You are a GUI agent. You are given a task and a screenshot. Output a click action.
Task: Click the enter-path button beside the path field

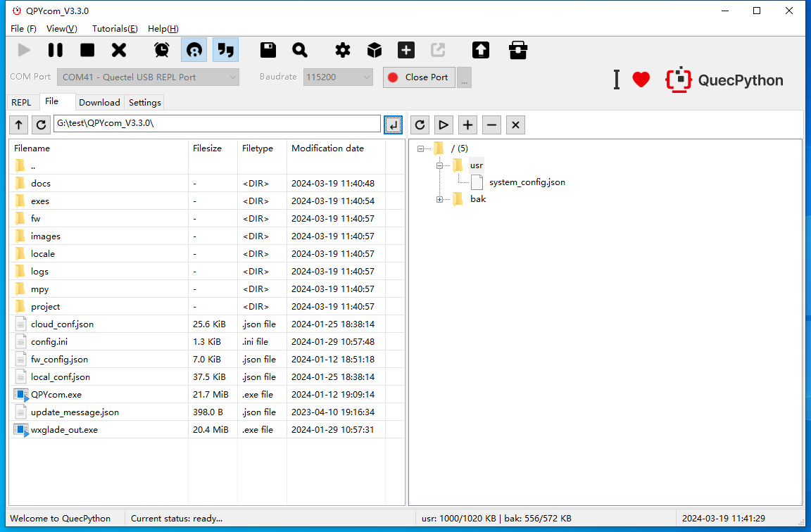point(393,125)
